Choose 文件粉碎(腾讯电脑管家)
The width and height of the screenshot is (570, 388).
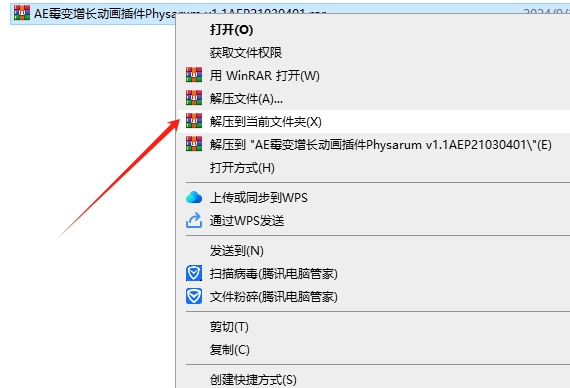pos(274,297)
